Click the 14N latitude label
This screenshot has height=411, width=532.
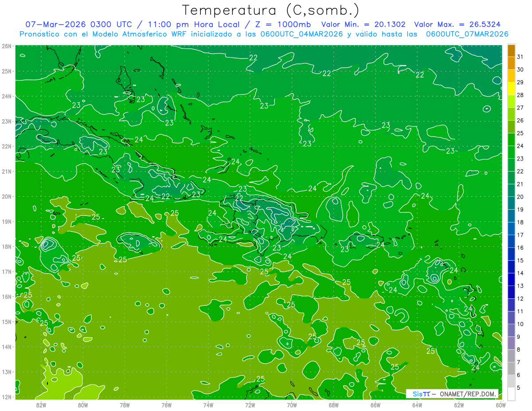pyautogui.click(x=7, y=347)
